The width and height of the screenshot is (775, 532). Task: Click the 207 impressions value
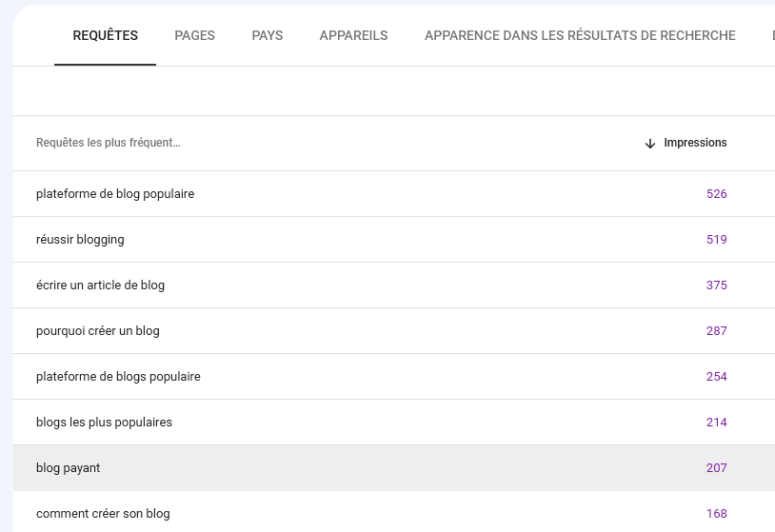(x=717, y=468)
